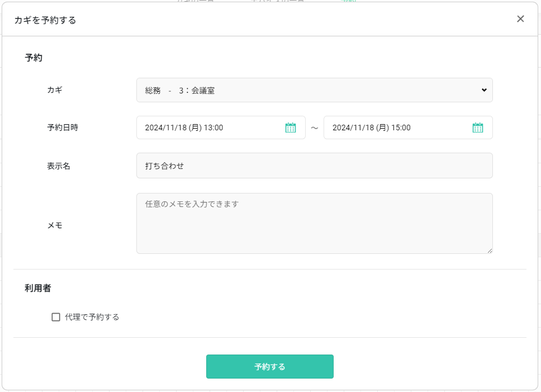Screen dimensions: 541x392
Task: Click the 予約日時 field label
Action: pos(63,127)
